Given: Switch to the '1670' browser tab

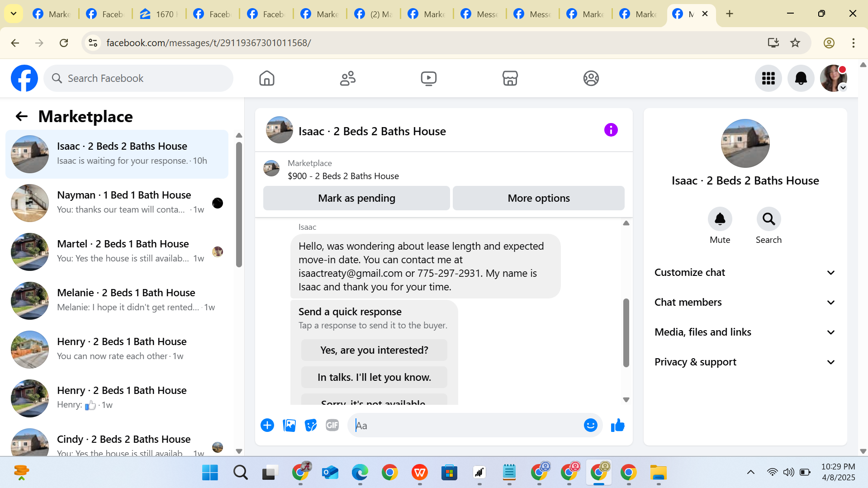Looking at the screenshot, I should coord(159,14).
